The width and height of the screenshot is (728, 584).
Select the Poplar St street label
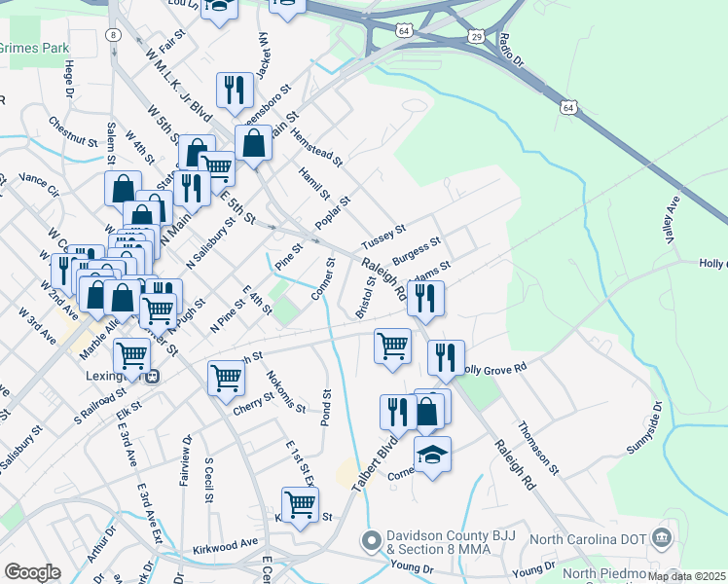pos(333,213)
